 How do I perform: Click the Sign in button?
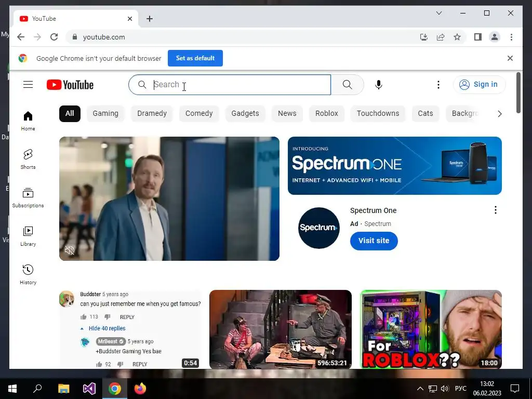pos(479,85)
